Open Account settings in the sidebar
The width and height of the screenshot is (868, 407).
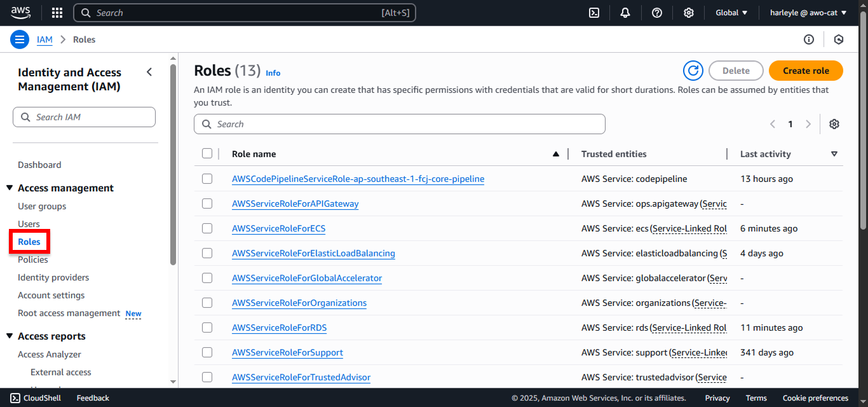tap(51, 295)
